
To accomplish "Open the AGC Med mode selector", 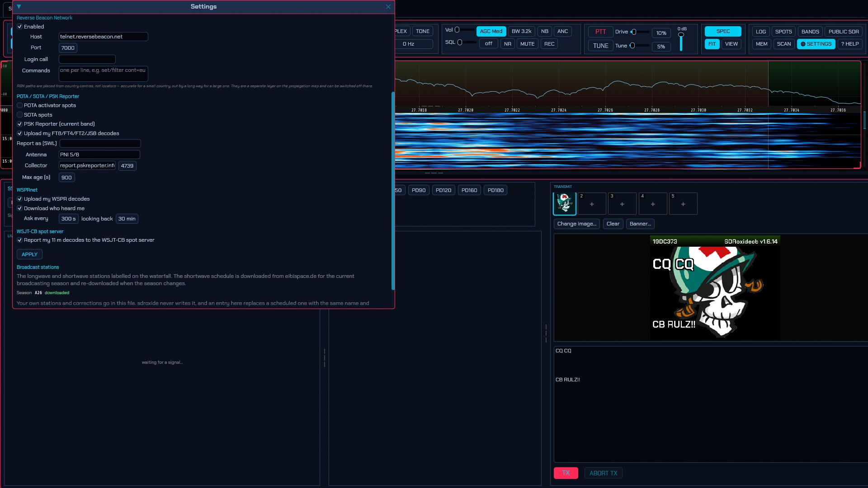I will click(x=491, y=31).
